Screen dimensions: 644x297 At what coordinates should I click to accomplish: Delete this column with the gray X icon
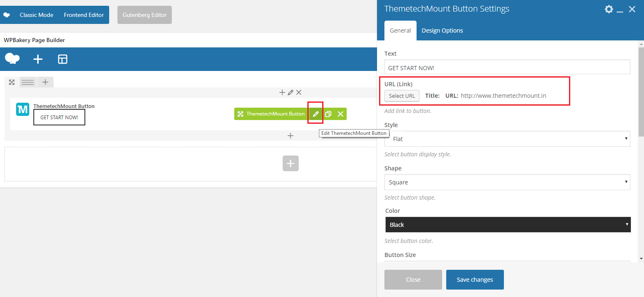click(299, 92)
